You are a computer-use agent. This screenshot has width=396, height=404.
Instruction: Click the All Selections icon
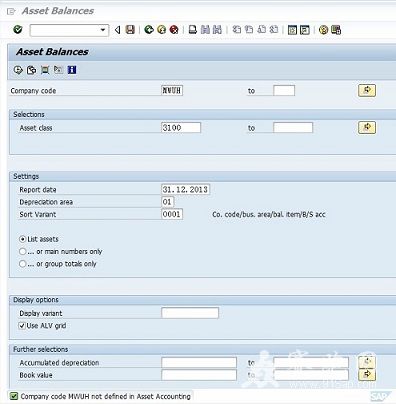pos(45,70)
